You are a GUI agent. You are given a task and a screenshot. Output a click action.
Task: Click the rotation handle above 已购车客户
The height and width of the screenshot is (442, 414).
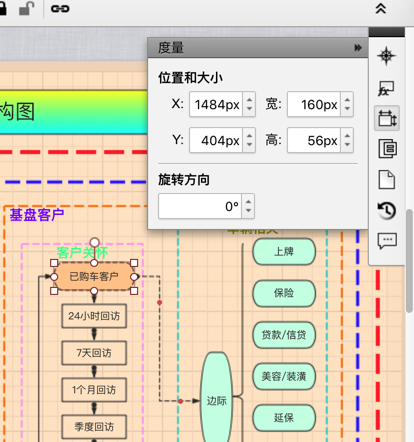(x=94, y=242)
